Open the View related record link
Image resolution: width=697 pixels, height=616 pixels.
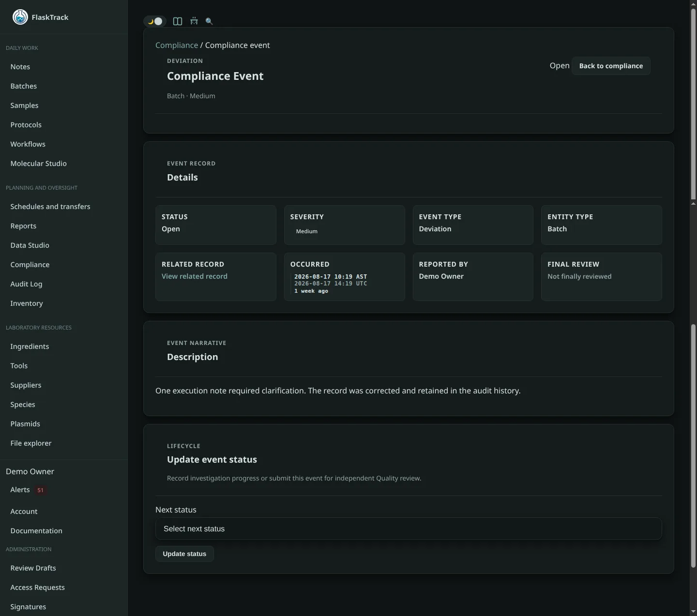tap(195, 276)
